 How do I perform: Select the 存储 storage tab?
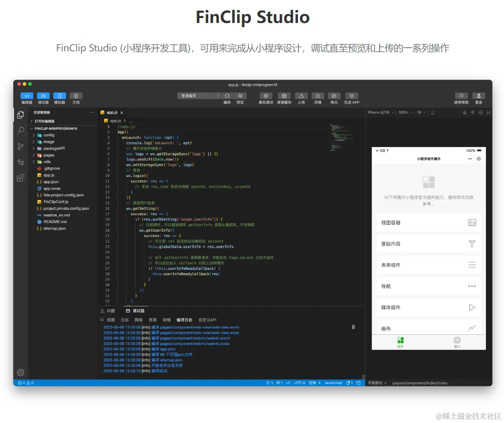(x=167, y=320)
